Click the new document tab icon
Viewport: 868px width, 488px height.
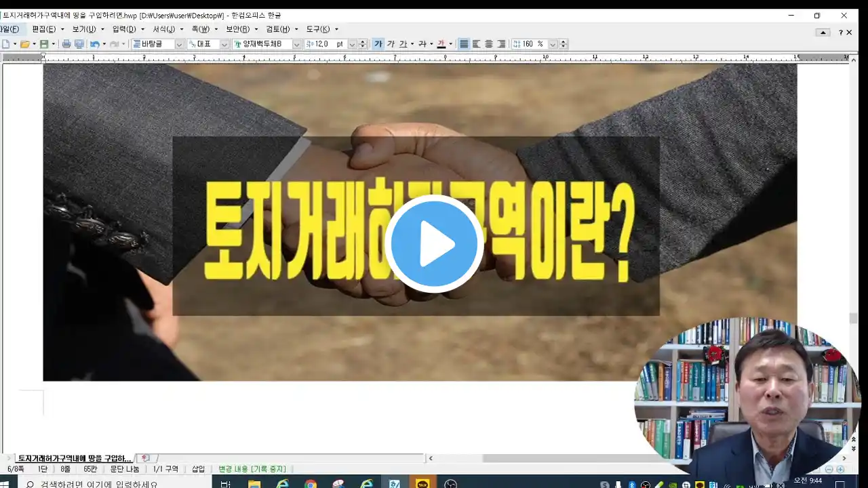pos(146,458)
